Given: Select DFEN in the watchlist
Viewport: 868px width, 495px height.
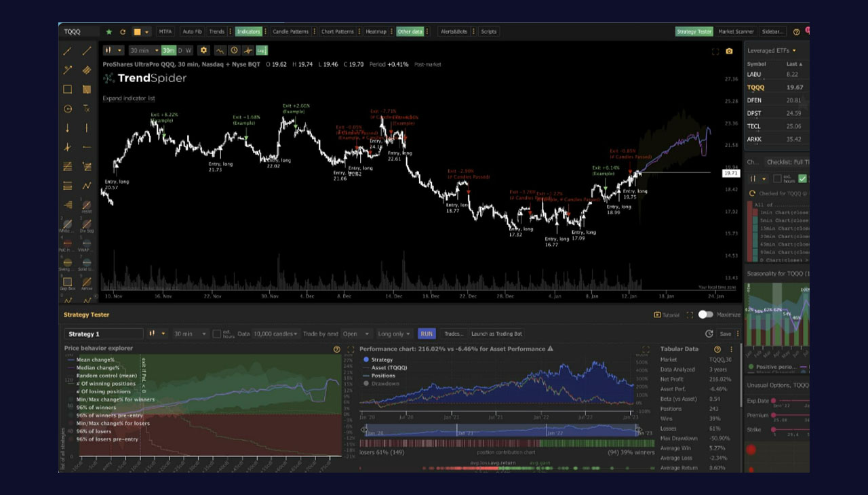Looking at the screenshot, I should pyautogui.click(x=754, y=100).
